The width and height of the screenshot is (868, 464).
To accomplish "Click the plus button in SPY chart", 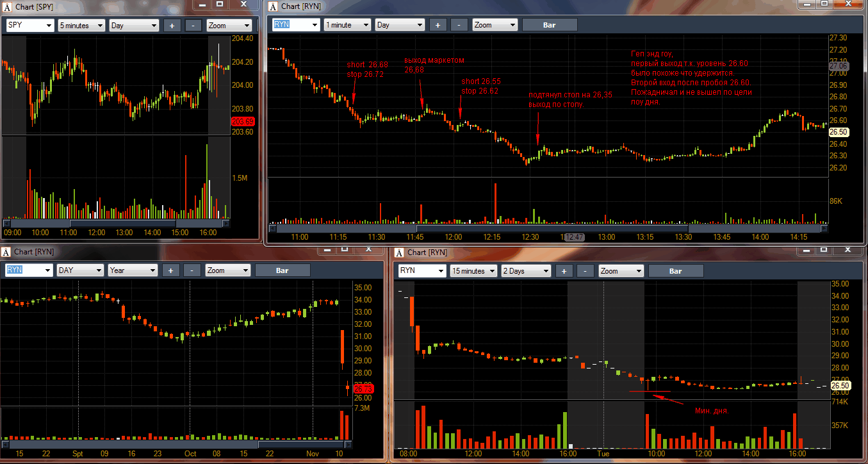I will click(172, 26).
